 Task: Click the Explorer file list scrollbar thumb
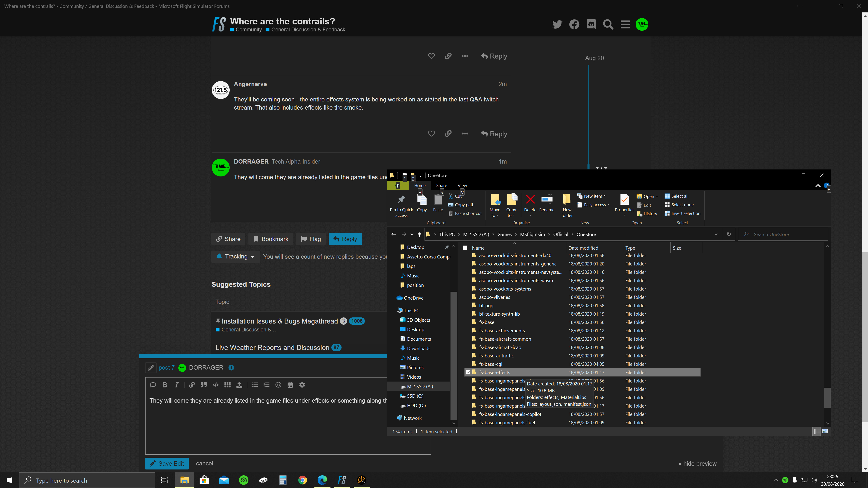point(827,397)
